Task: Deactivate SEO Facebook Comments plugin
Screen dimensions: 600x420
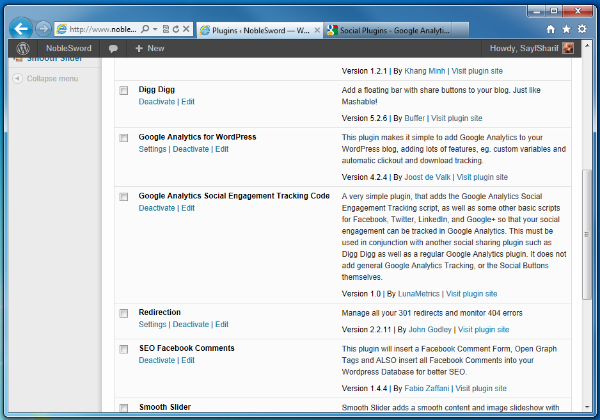Action: (x=157, y=360)
